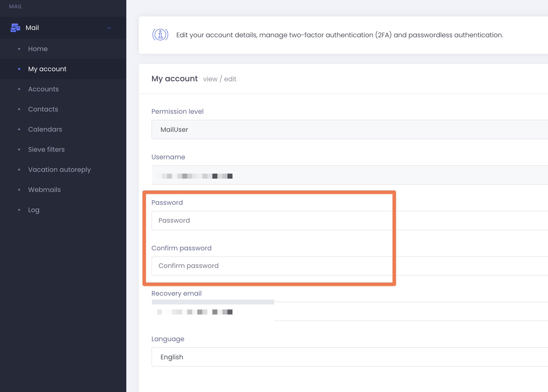Click the info circle icon
The image size is (548, 392).
coord(160,35)
